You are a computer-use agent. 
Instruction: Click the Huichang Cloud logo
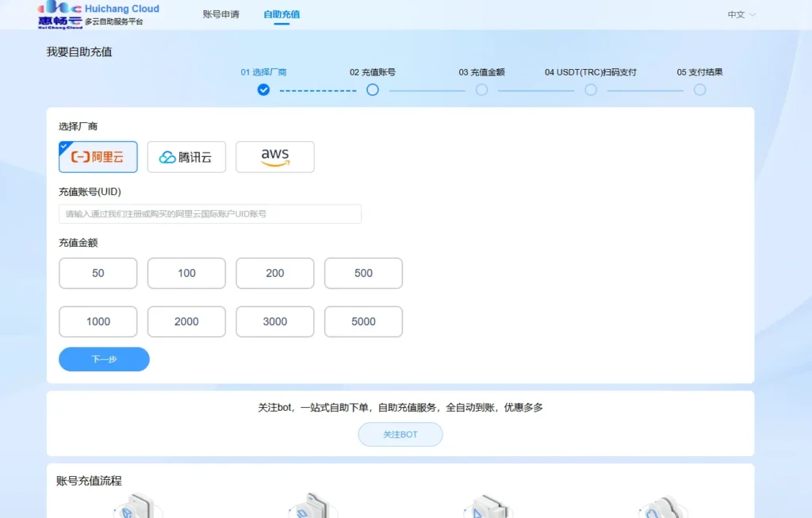coord(98,14)
